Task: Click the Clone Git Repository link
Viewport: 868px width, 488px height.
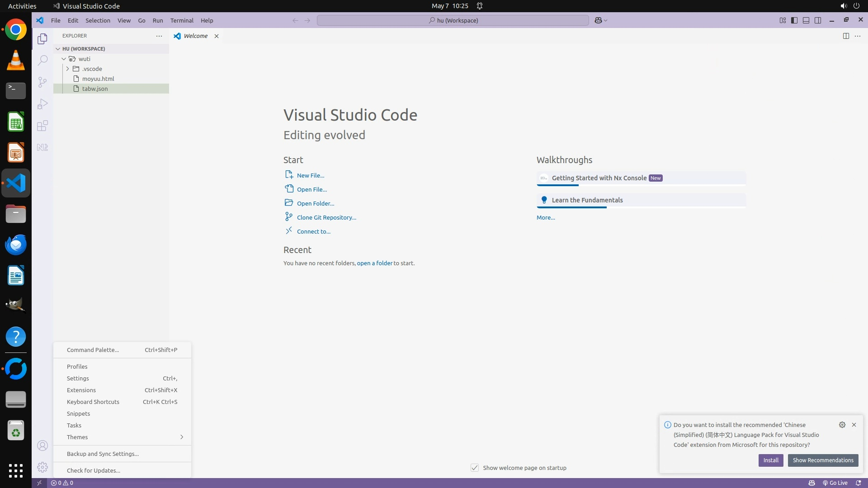Action: pyautogui.click(x=326, y=217)
